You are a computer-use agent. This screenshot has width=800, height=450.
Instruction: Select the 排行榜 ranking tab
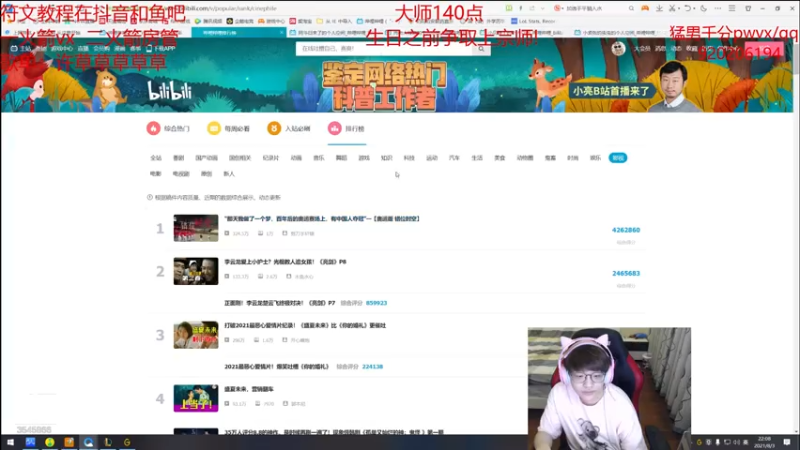click(x=346, y=129)
